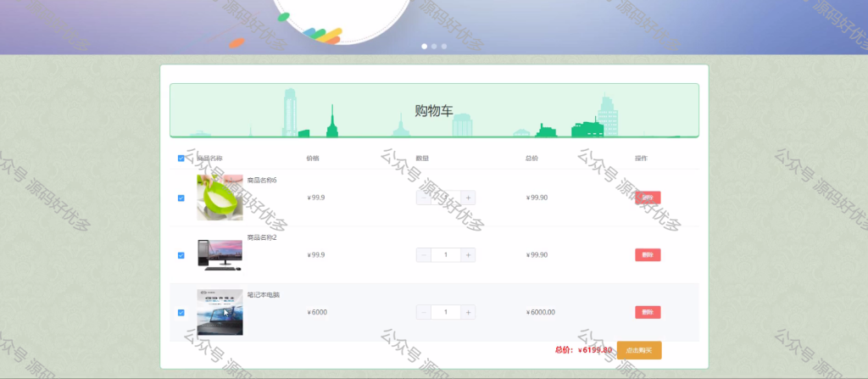Viewport: 868px width, 379px height.
Task: Select the first carousel indicator dot
Action: (x=425, y=47)
